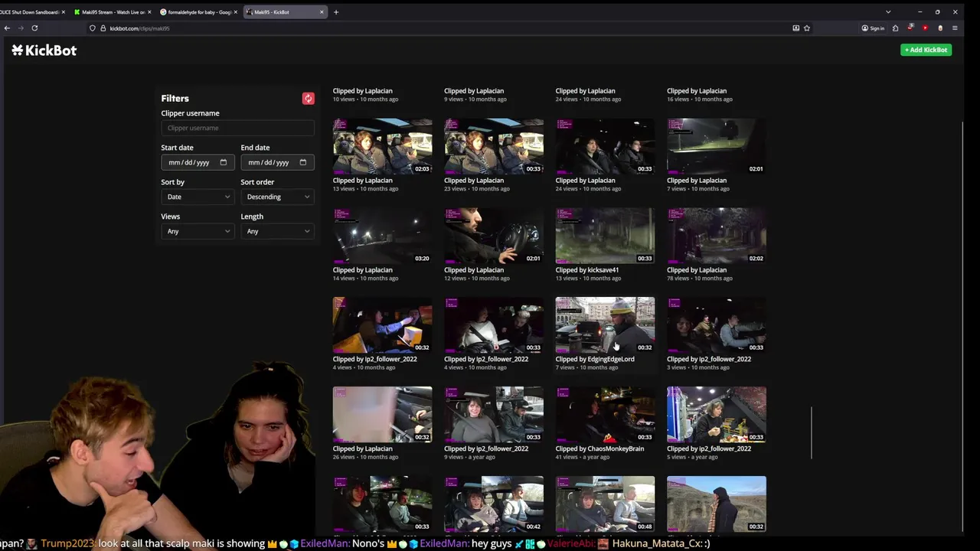
Task: Open the Start date calendar picker icon
Action: point(224,162)
